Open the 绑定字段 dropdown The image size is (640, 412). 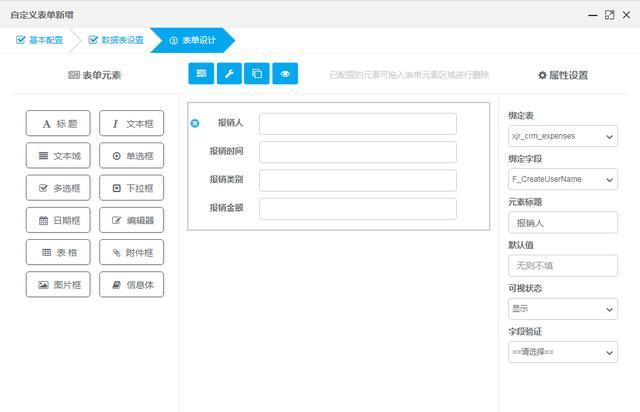pos(563,179)
